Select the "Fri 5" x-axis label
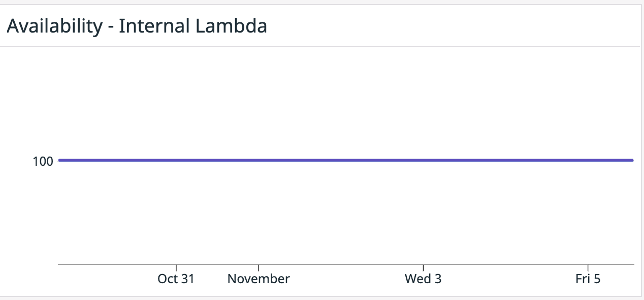 pos(588,279)
